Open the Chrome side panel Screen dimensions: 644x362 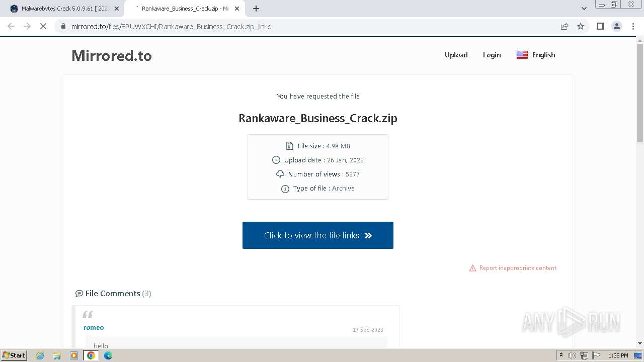click(x=600, y=27)
